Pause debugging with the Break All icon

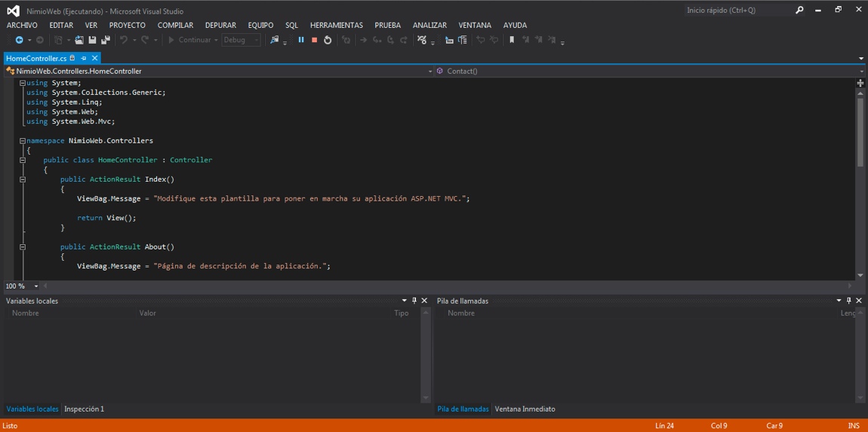pyautogui.click(x=301, y=40)
